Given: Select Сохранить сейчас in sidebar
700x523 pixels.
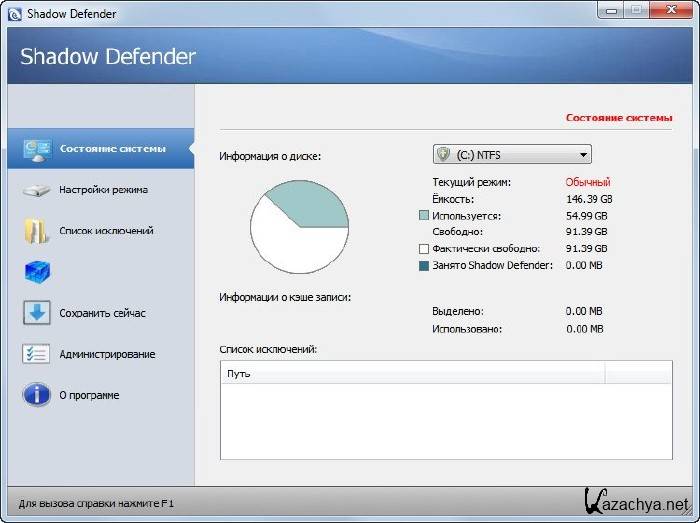Looking at the screenshot, I should pos(102,313).
